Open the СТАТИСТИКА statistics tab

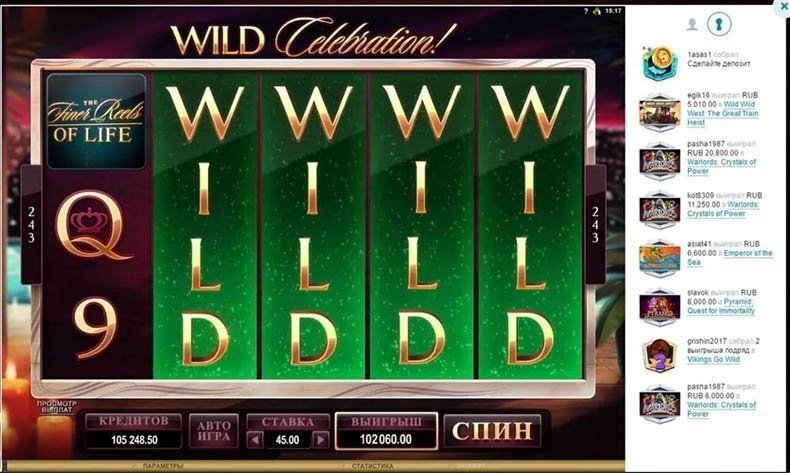click(x=372, y=466)
